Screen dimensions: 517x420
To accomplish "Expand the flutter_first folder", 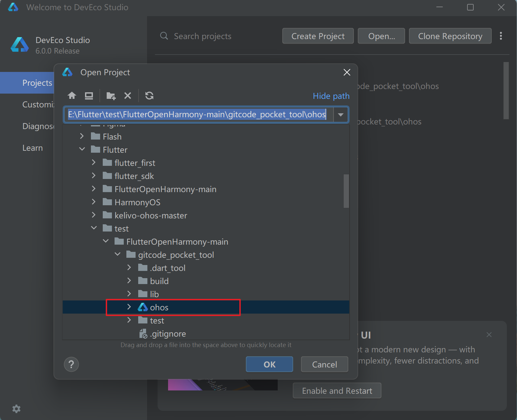I will tap(94, 163).
